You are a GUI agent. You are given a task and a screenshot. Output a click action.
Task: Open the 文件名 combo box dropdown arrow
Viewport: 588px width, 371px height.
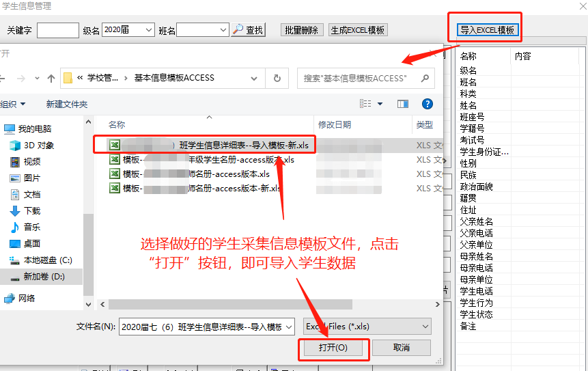click(x=289, y=327)
